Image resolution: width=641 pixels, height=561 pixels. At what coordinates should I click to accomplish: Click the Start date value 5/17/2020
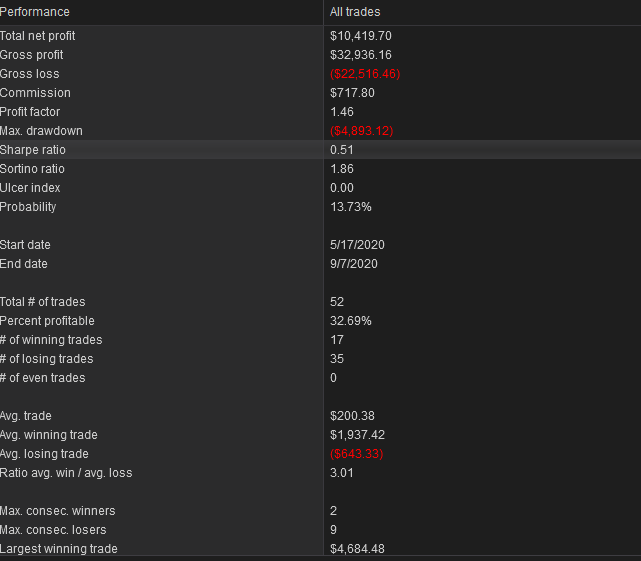[x=357, y=245]
